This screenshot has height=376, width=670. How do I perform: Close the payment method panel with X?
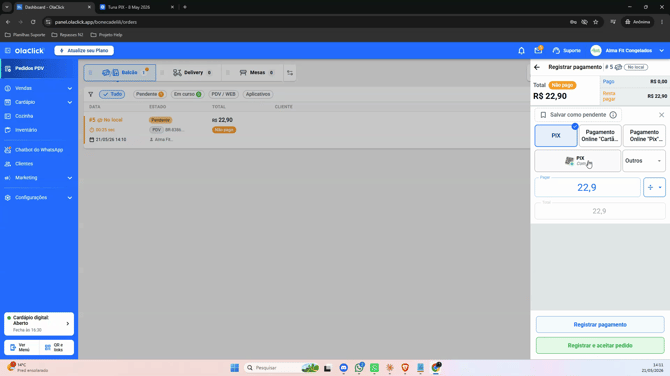point(661,115)
